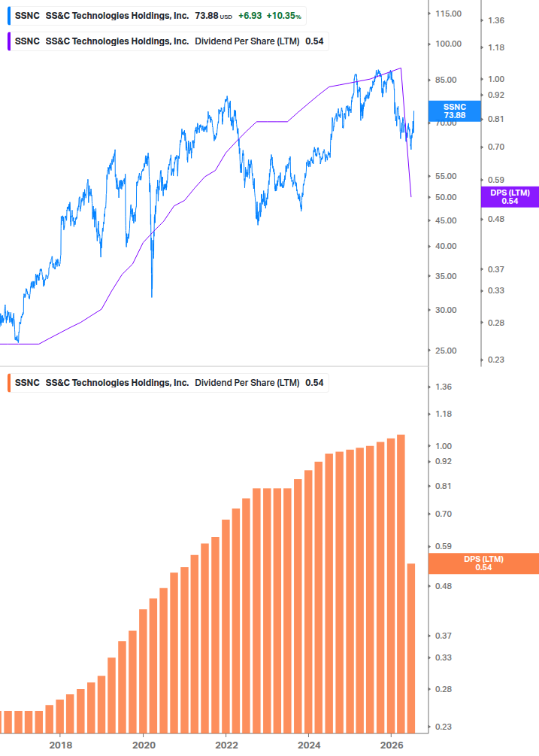Click the tallest orange dividend bar

(x=401, y=584)
